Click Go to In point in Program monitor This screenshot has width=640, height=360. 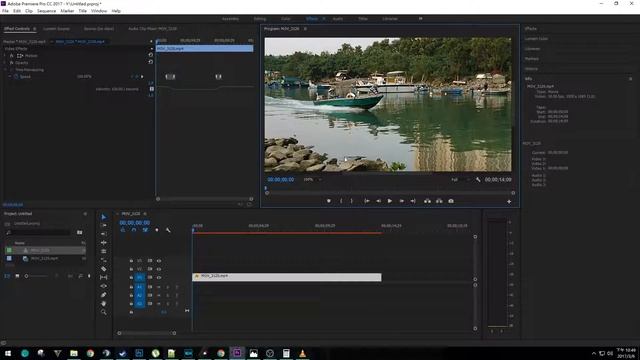click(x=367, y=201)
